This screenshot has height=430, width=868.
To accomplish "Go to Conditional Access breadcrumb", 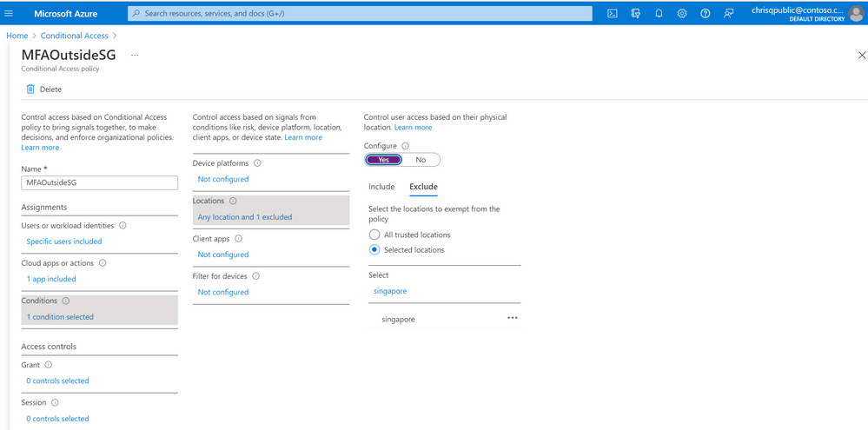I will [x=74, y=36].
